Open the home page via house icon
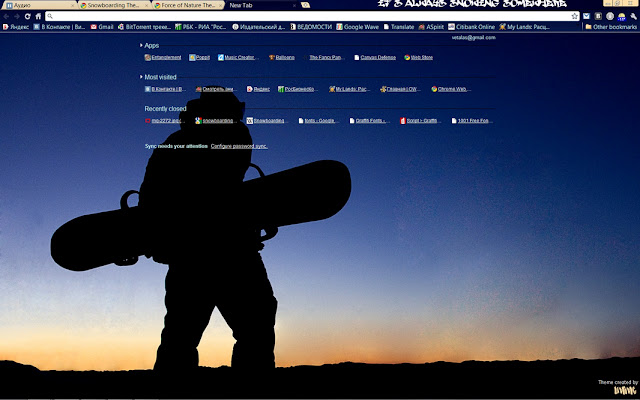Screen dimensions: 640x400 point(38,16)
